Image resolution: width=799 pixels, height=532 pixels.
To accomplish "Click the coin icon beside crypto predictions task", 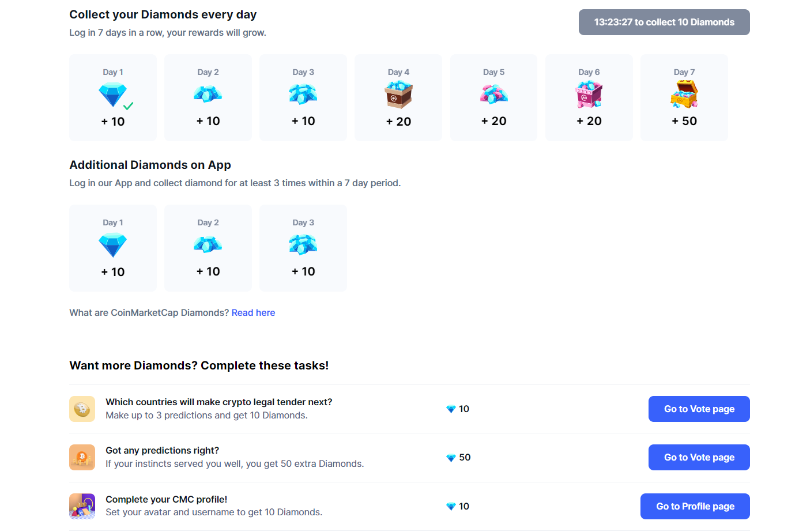I will coord(82,409).
